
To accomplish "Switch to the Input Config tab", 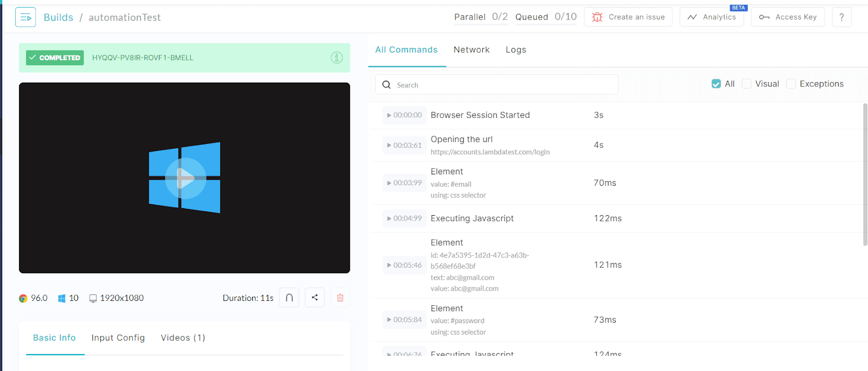I will (118, 338).
